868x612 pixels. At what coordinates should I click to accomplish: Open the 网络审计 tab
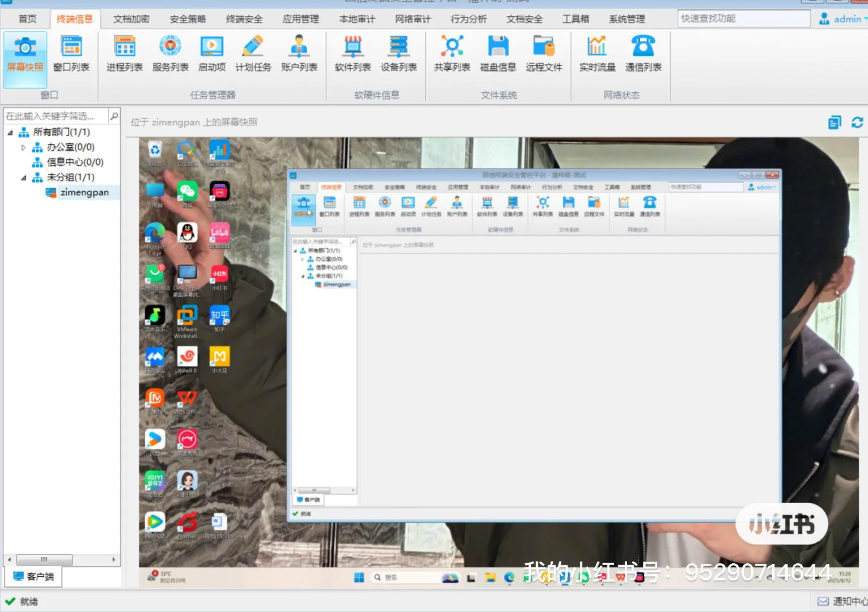tap(413, 19)
